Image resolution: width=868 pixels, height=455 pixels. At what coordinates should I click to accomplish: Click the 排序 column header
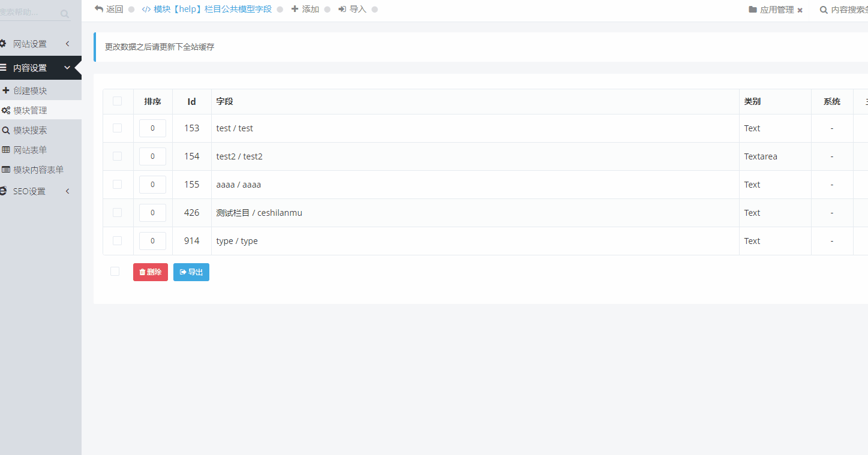click(x=152, y=101)
